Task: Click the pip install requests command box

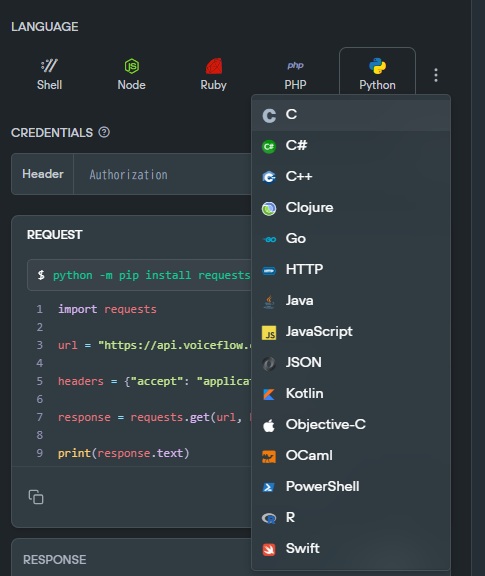Action: [x=139, y=275]
